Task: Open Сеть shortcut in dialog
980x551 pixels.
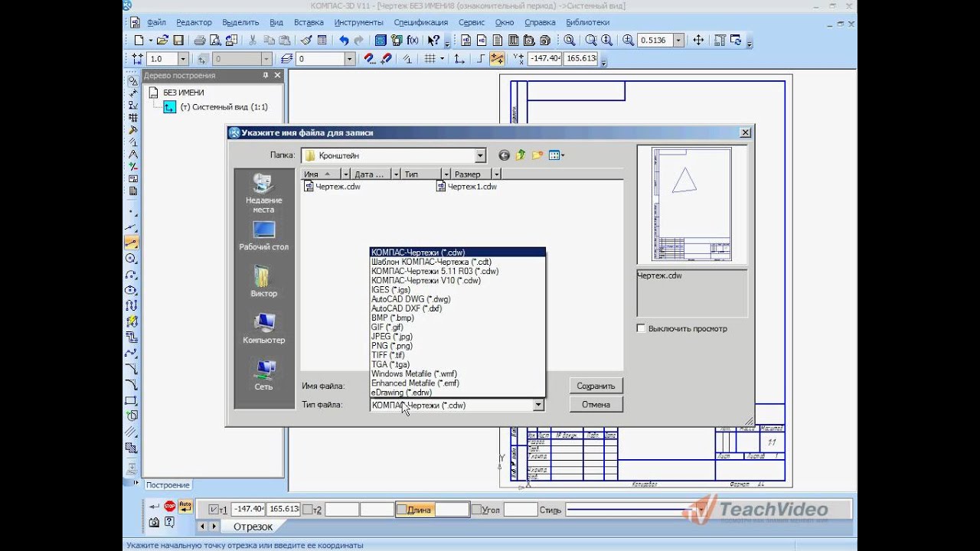Action: [x=263, y=375]
